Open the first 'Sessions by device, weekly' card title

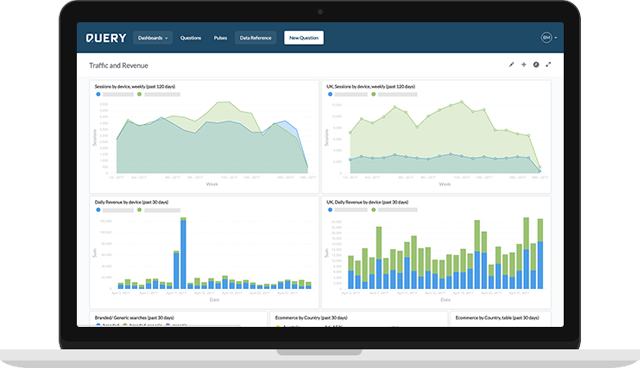[x=135, y=86]
